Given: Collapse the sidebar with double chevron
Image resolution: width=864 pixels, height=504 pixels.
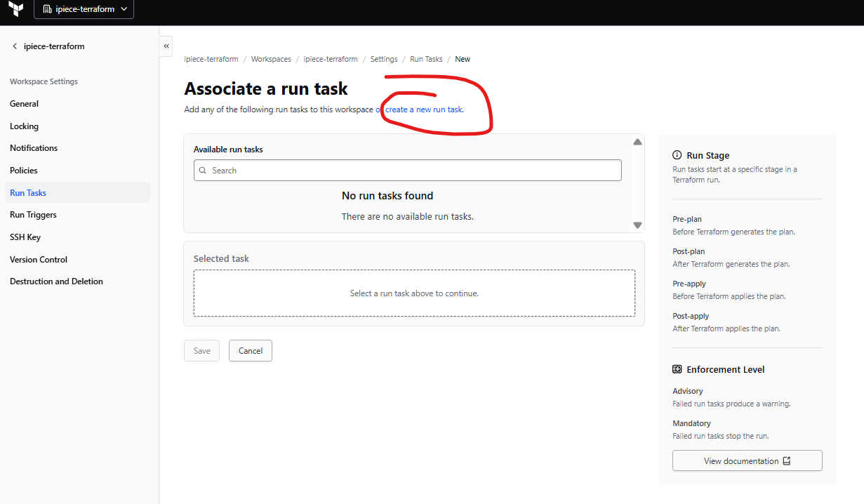Looking at the screenshot, I should tap(166, 46).
